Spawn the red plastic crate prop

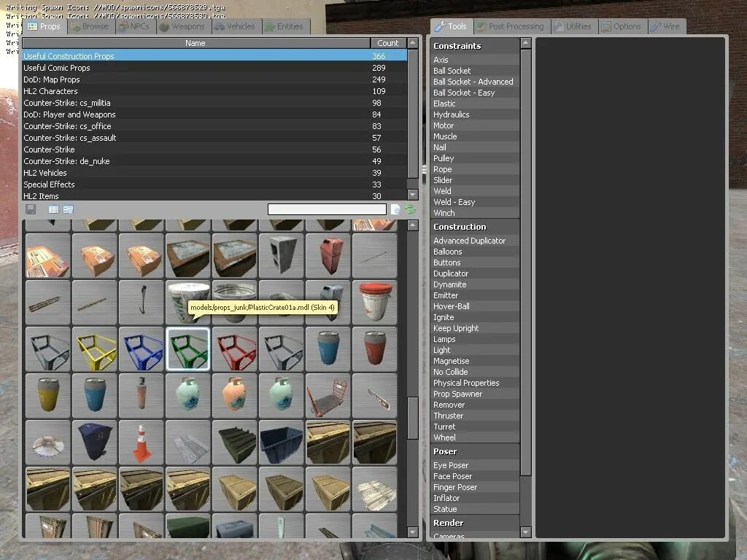coord(235,349)
